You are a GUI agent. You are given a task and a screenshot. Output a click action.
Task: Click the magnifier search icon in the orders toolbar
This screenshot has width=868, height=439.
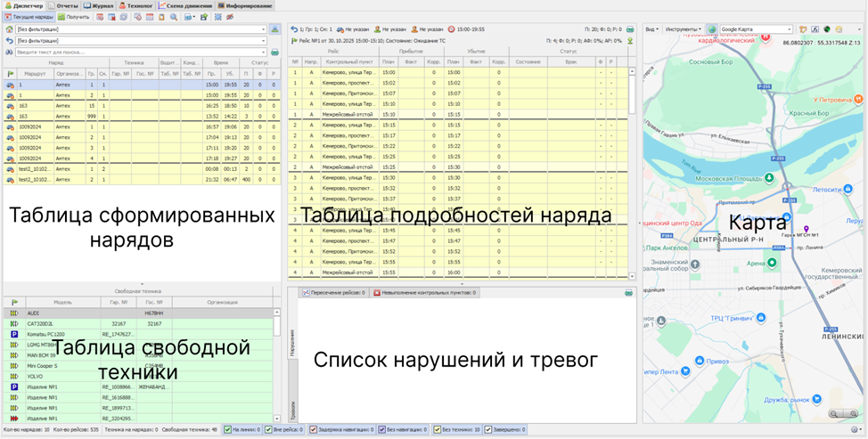174,17
